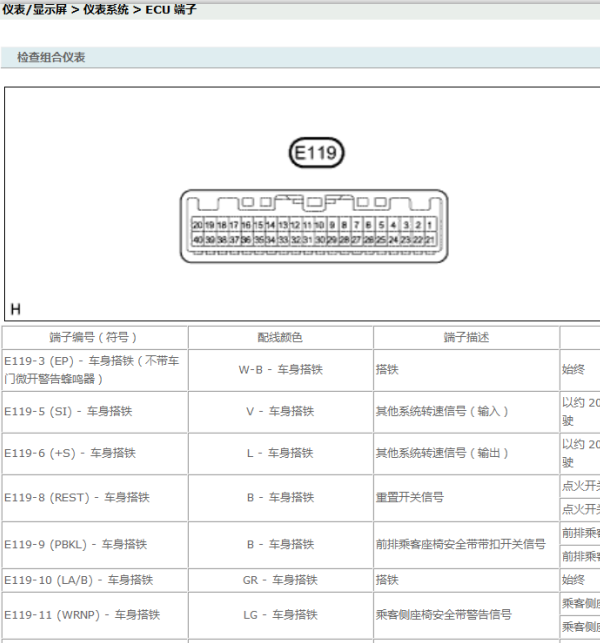This screenshot has width=600, height=643.
Task: Click the 仪表/显示屏 breadcrumb
Action: (33, 9)
